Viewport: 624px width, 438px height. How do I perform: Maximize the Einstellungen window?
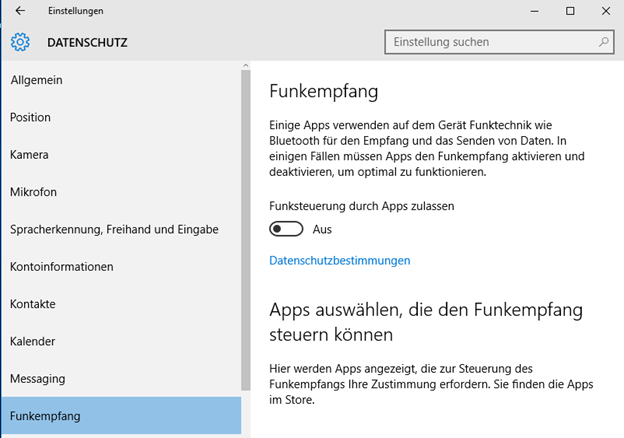coord(570,11)
